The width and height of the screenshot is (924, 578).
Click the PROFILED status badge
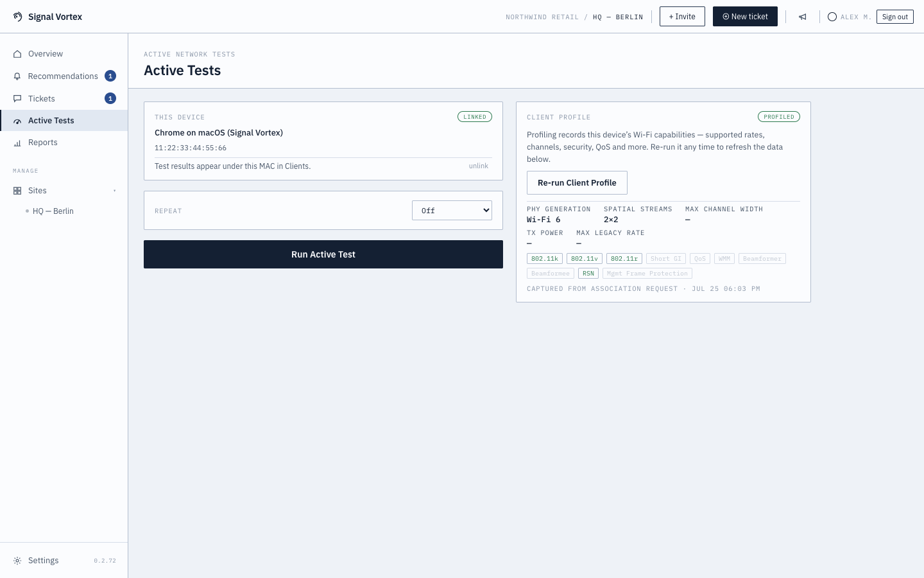779,117
